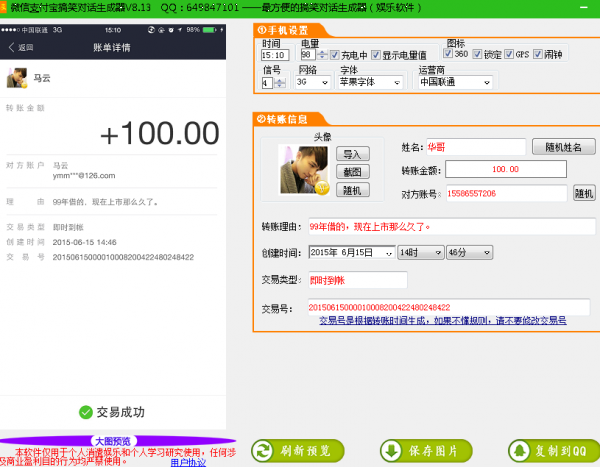This screenshot has width=600, height=467.
Task: Minimize the window using the title bar dash
Action: coord(584,7)
